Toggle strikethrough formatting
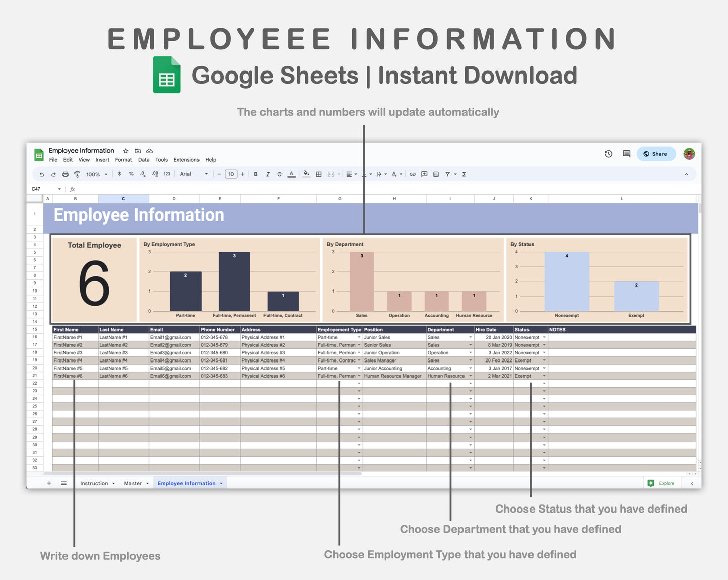 280,174
